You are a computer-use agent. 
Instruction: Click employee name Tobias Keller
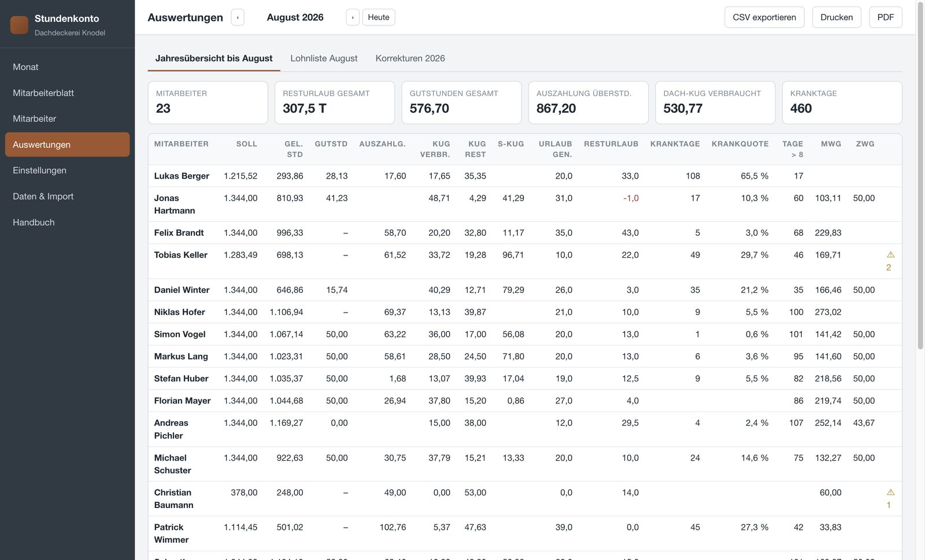tap(180, 255)
